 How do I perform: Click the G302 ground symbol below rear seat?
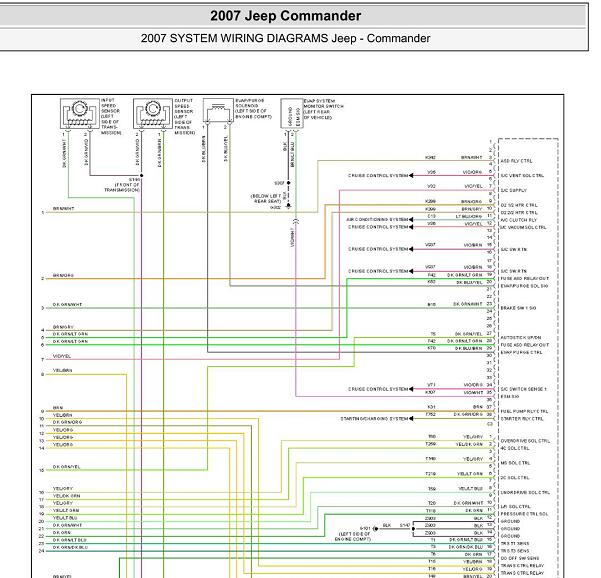pyautogui.click(x=289, y=206)
